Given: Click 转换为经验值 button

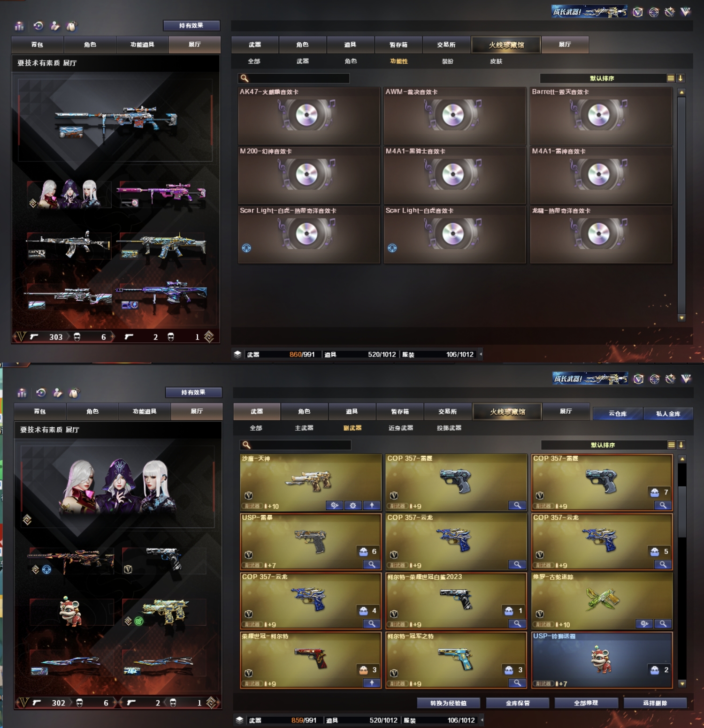Looking at the screenshot, I should (x=449, y=703).
